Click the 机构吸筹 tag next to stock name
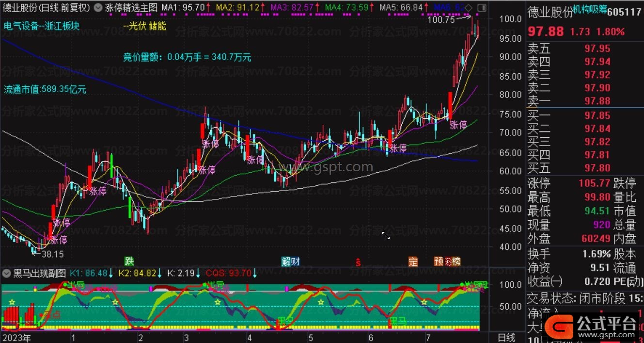 [x=589, y=10]
